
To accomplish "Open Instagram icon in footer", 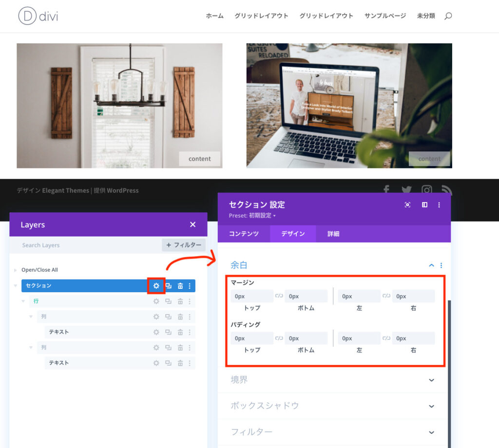I will point(427,190).
